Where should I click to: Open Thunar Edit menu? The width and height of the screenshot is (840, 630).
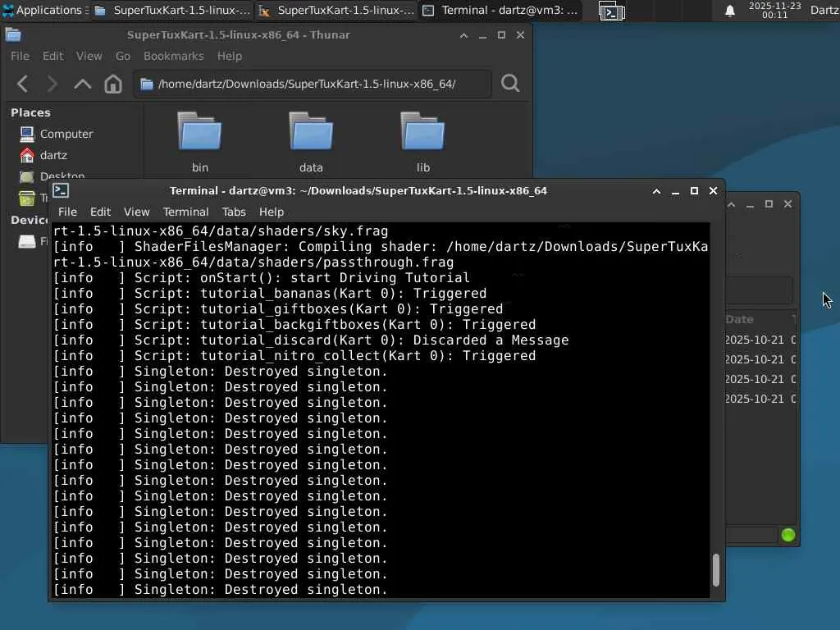(x=52, y=56)
